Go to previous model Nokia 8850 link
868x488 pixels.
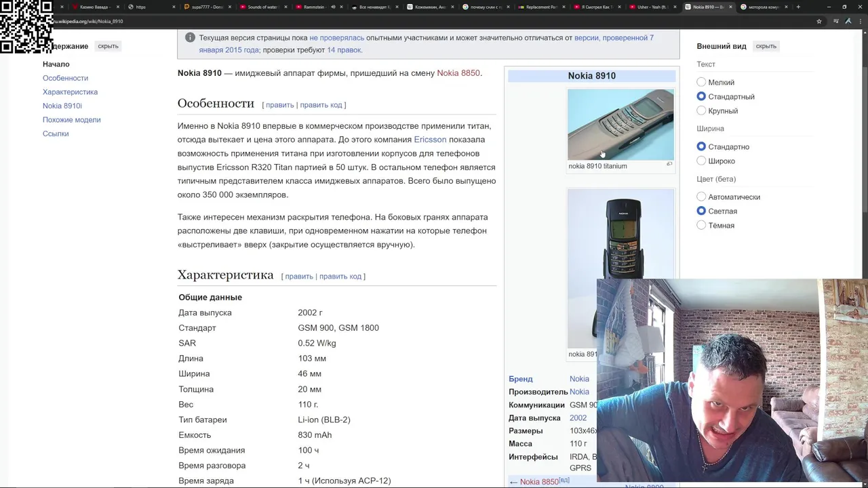[539, 482]
